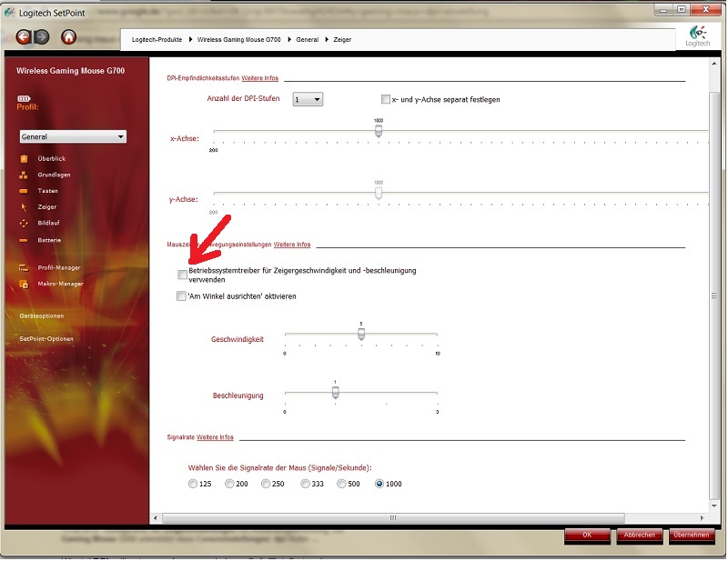Enable 'Am Winkel ausrichten' aktivieren checkbox

(x=181, y=296)
